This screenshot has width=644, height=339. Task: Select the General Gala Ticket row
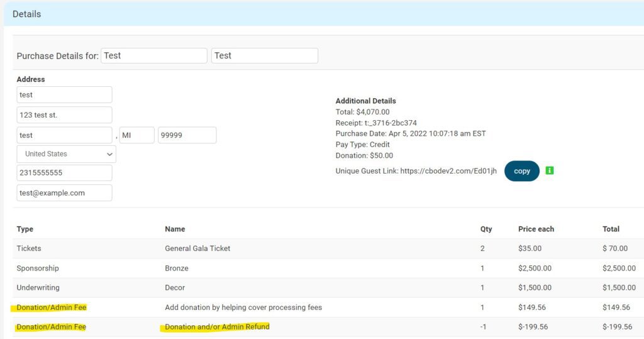(197, 248)
